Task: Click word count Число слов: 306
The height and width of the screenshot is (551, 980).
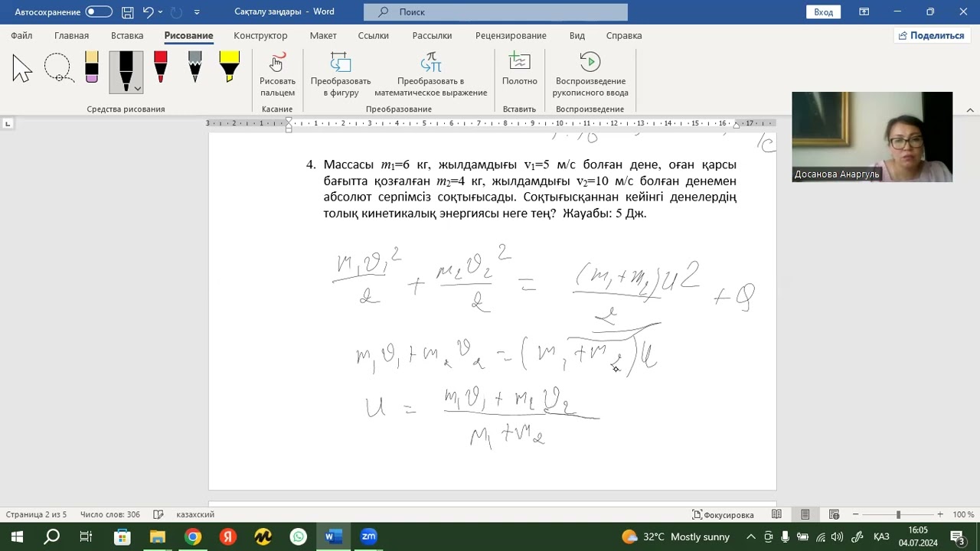Action: tap(109, 515)
